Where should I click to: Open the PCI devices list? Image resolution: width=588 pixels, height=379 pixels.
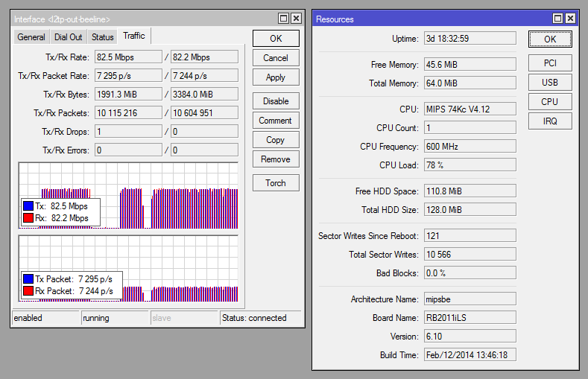pyautogui.click(x=549, y=63)
